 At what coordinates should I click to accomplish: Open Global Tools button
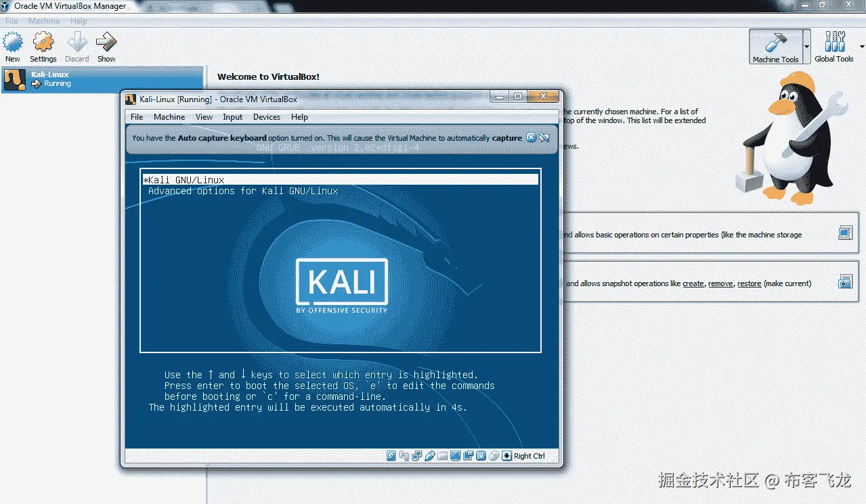(x=834, y=47)
